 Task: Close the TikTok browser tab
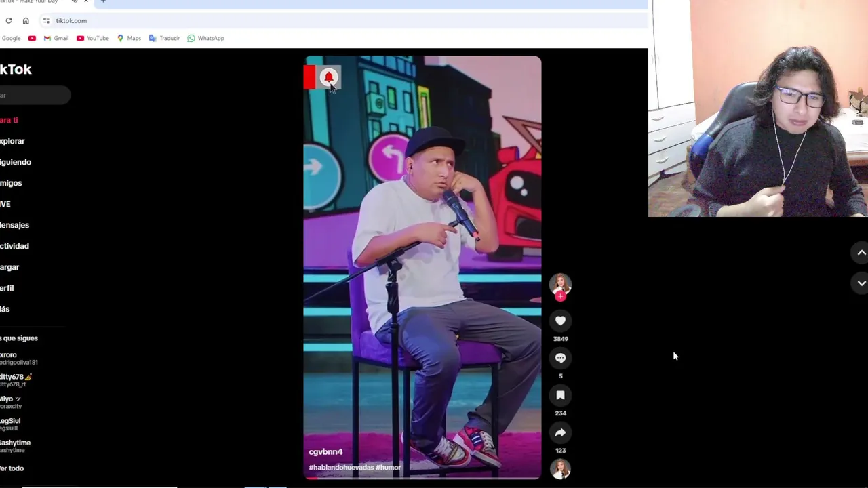click(85, 1)
